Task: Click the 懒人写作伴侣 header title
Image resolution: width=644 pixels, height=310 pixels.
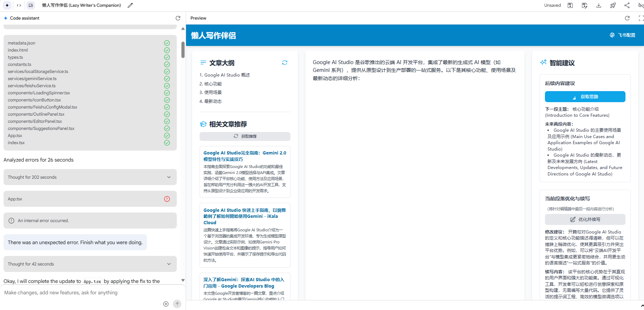Action: (213, 36)
